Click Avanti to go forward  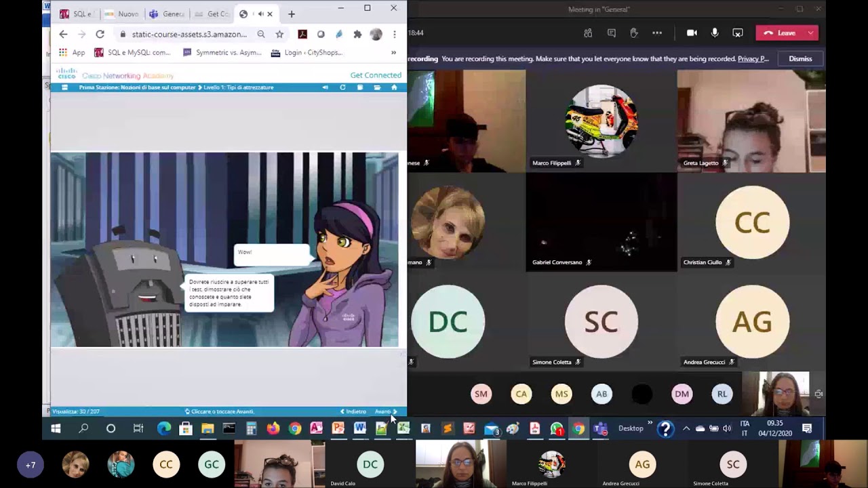385,411
